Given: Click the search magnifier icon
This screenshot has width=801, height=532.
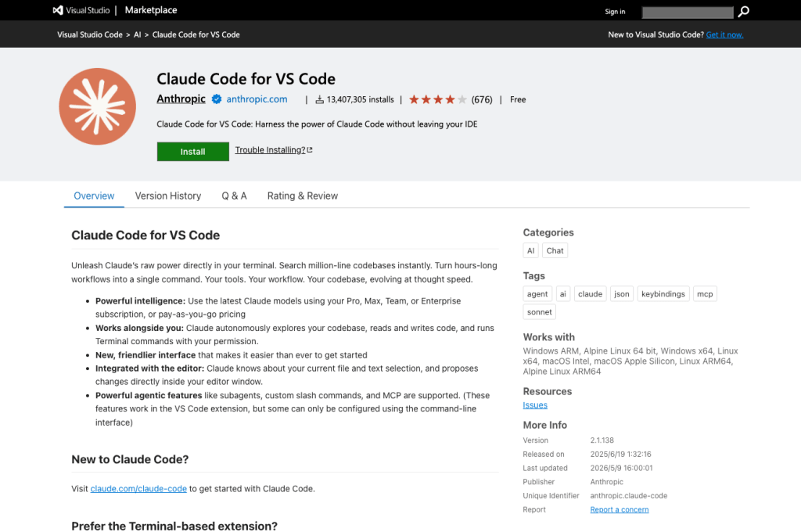Looking at the screenshot, I should (744, 11).
